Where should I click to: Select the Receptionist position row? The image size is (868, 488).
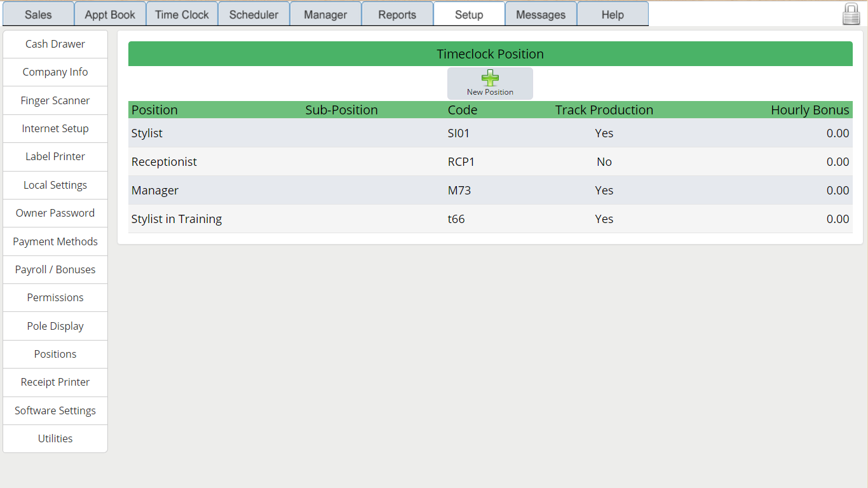(x=491, y=161)
